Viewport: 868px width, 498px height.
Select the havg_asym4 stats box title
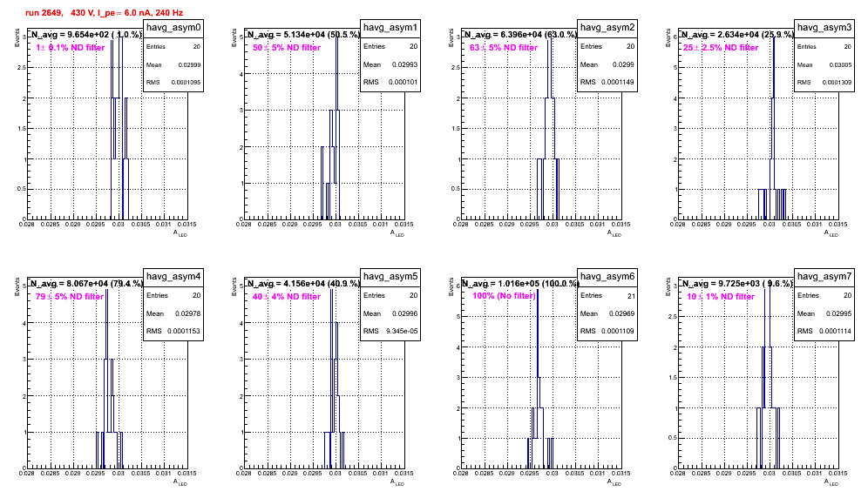[173, 276]
